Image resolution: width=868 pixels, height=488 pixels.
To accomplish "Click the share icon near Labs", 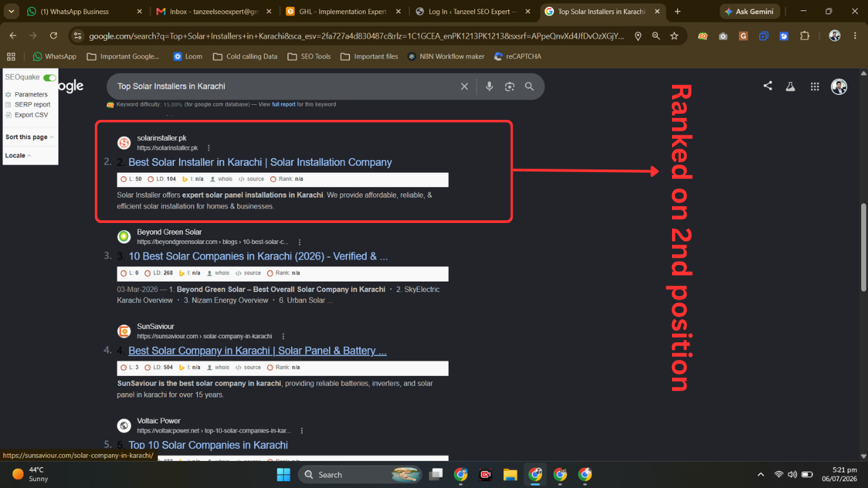I will tap(768, 85).
